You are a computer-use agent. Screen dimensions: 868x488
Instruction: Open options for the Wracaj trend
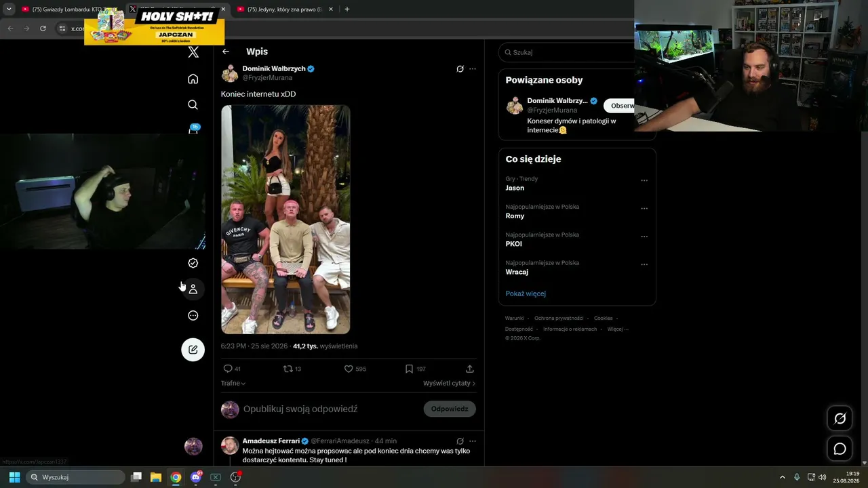[644, 264]
